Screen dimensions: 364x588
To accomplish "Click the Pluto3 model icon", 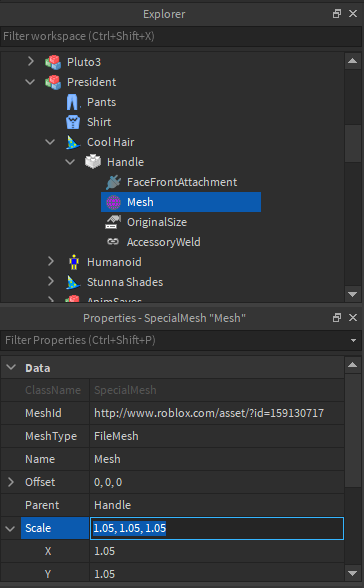I will tap(53, 62).
